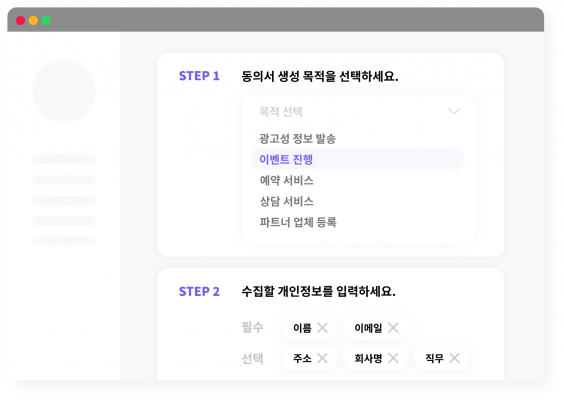Delete the 주소 tag using X icon

322,358
